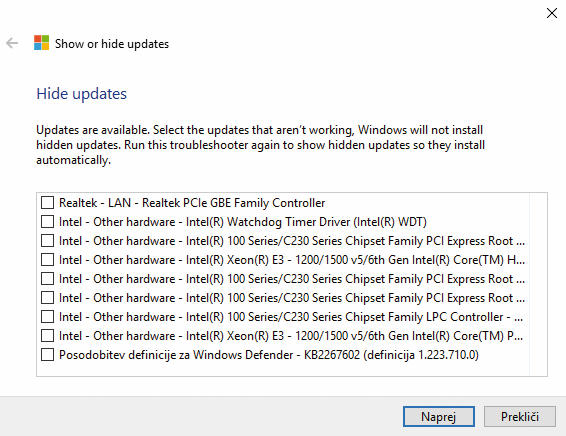Viewport: 566px width, 436px height.
Task: Click the Prekliči button
Action: tap(519, 417)
